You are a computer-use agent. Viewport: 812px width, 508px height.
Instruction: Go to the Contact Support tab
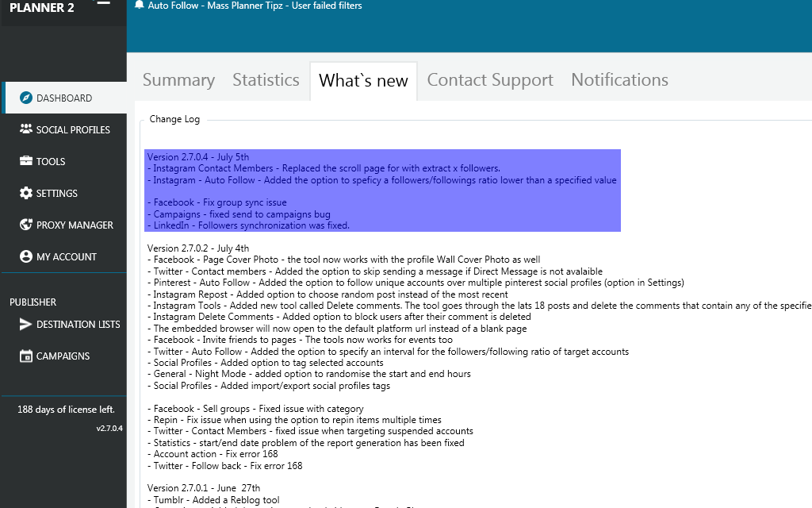pos(490,80)
